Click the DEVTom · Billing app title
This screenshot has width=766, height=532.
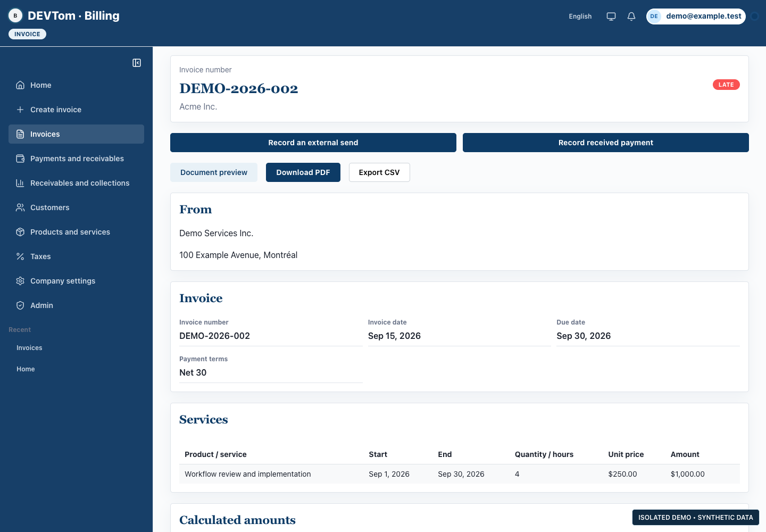click(73, 16)
